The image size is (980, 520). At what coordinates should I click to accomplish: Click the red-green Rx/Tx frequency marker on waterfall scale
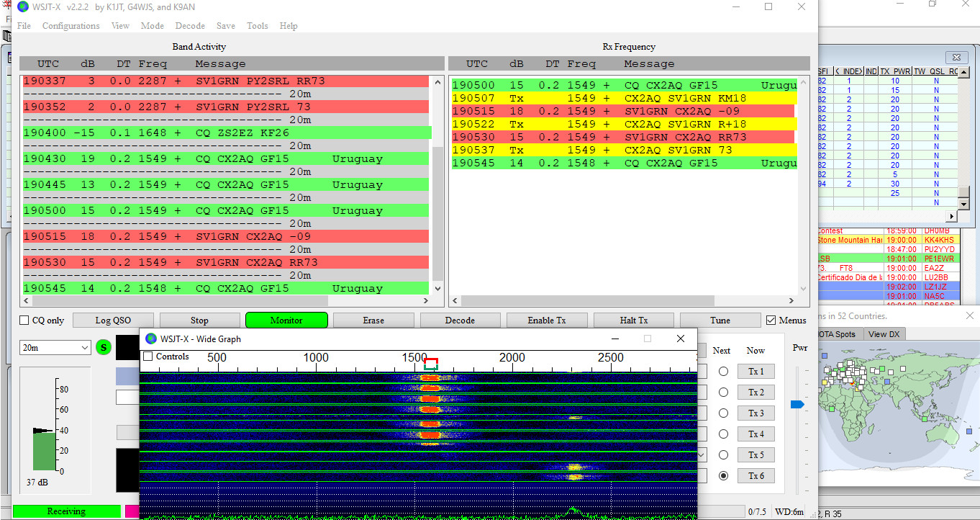point(431,364)
